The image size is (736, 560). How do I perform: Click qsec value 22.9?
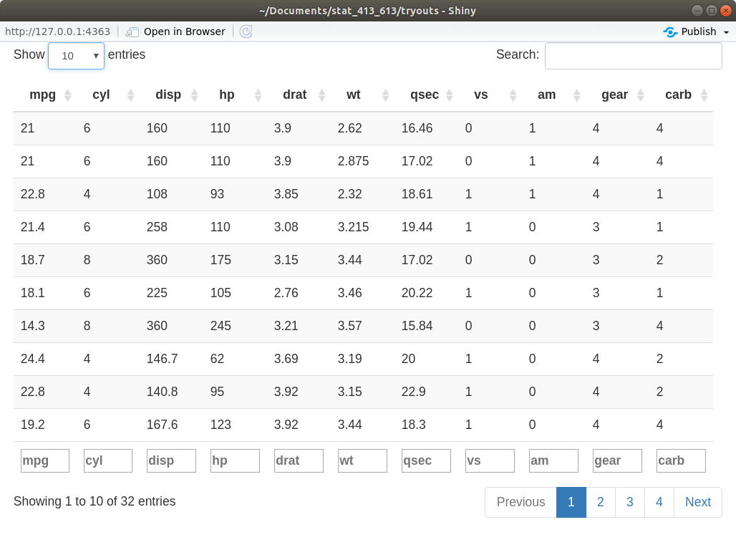click(414, 392)
